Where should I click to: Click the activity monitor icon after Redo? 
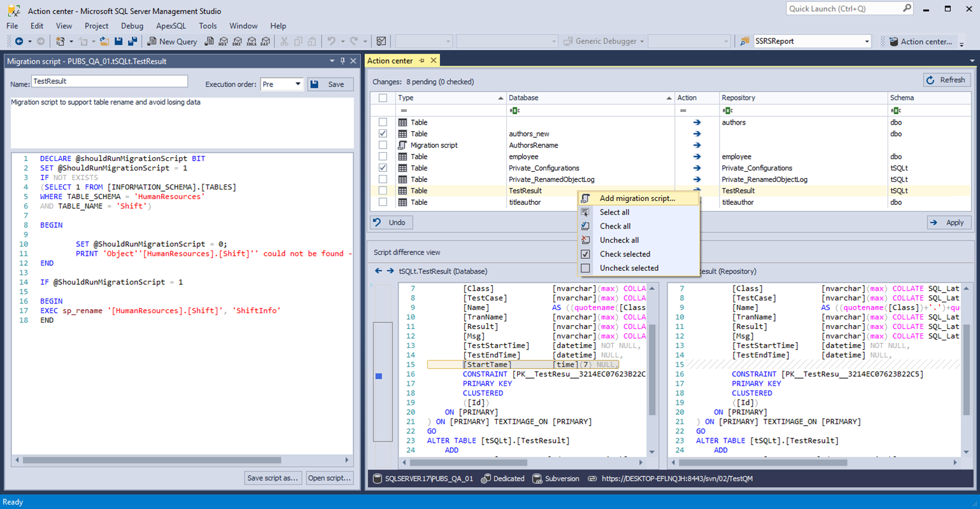[x=381, y=41]
